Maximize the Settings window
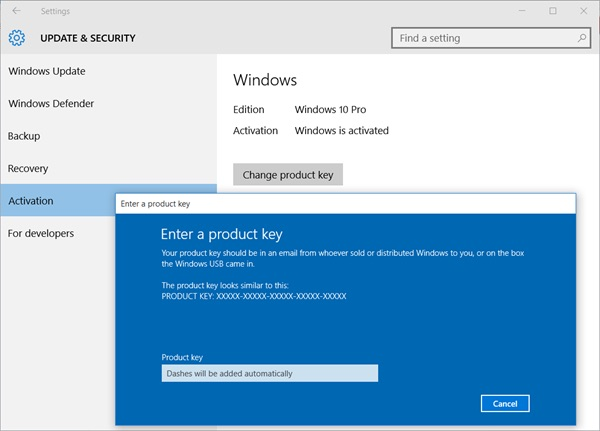This screenshot has height=431, width=600. pyautogui.click(x=553, y=11)
